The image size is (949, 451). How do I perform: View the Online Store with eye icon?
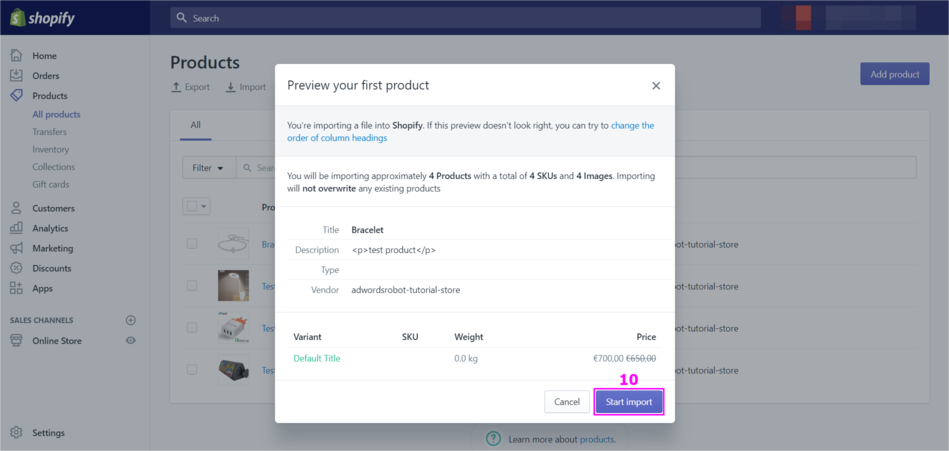(x=130, y=341)
